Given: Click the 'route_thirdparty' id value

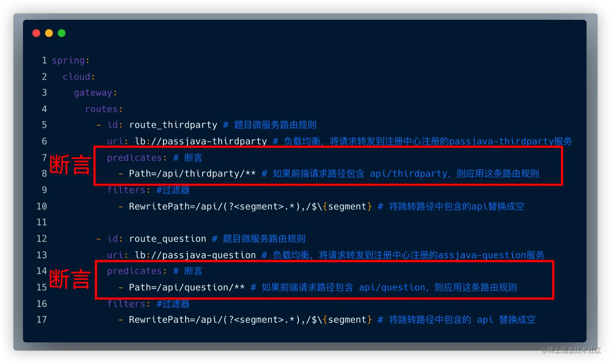Looking at the screenshot, I should [x=173, y=125].
